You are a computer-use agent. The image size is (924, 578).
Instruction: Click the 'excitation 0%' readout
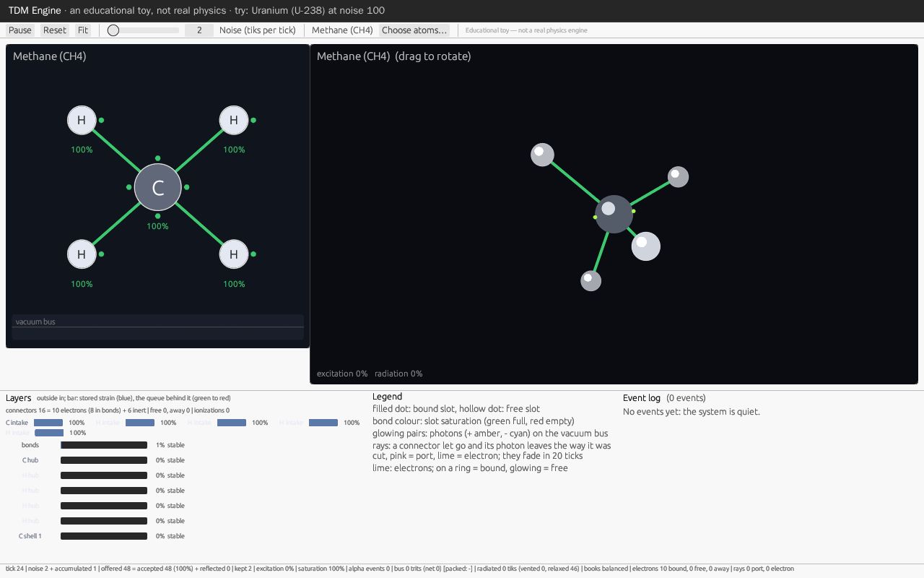[342, 374]
